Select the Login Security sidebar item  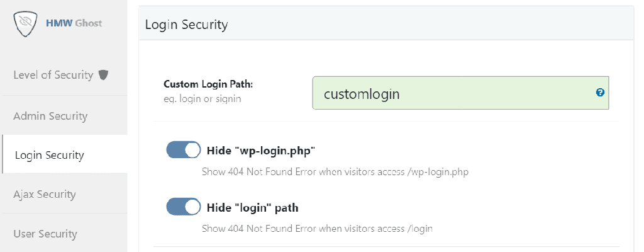pos(49,155)
